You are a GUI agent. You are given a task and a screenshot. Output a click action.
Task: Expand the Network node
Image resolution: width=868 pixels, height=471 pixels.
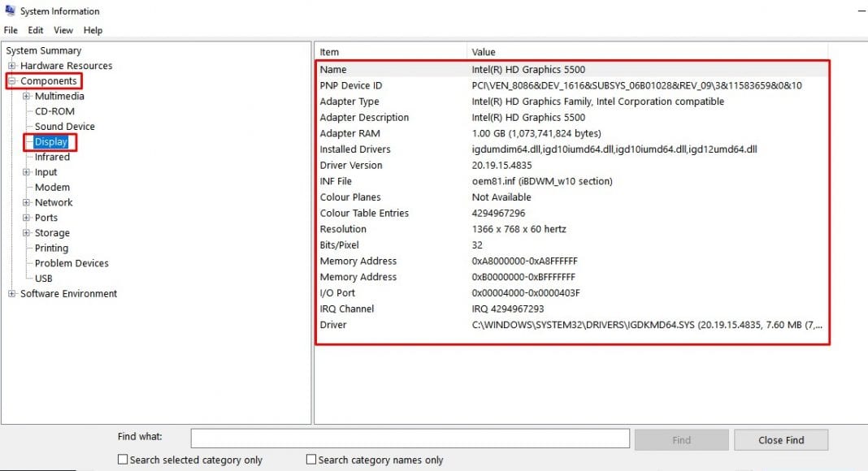coord(25,202)
